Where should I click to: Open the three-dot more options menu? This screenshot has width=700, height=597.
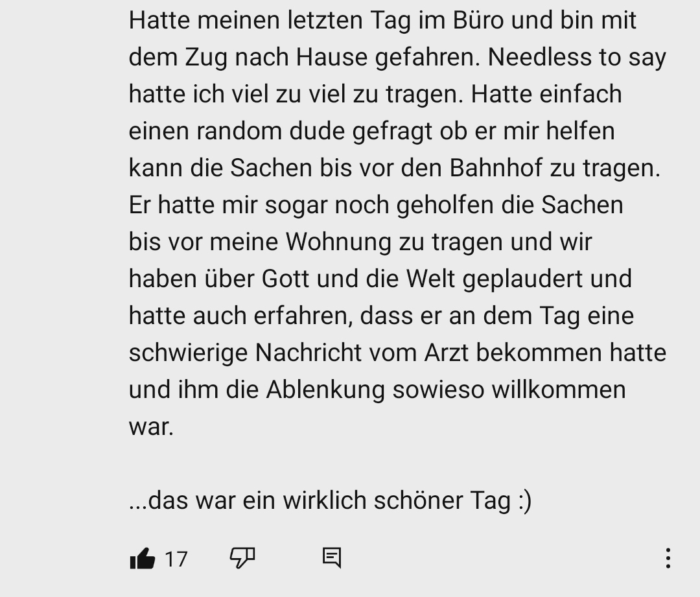point(668,558)
